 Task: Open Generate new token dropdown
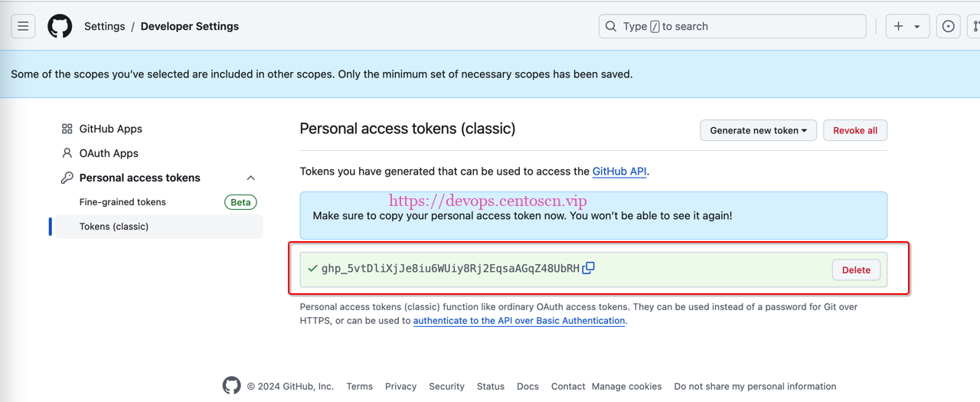pos(758,130)
